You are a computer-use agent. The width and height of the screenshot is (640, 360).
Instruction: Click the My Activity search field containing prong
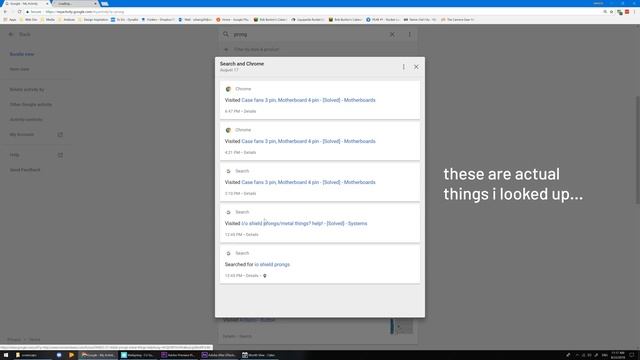(308, 35)
